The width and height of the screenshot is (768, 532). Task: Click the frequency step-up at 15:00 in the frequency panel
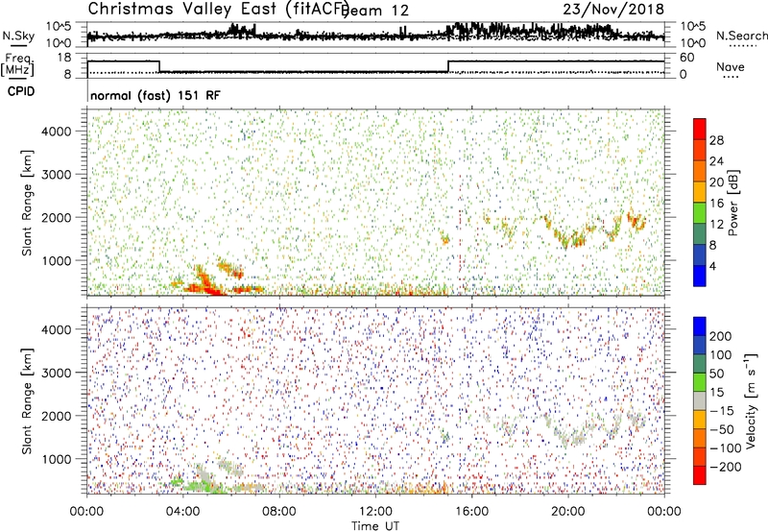coord(448,66)
